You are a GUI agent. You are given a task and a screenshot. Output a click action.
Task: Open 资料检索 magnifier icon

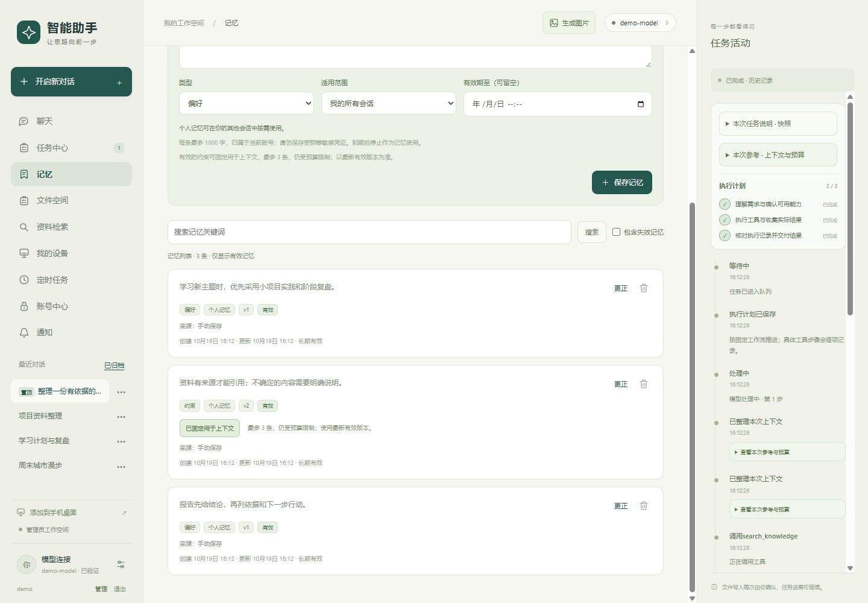[x=24, y=227]
